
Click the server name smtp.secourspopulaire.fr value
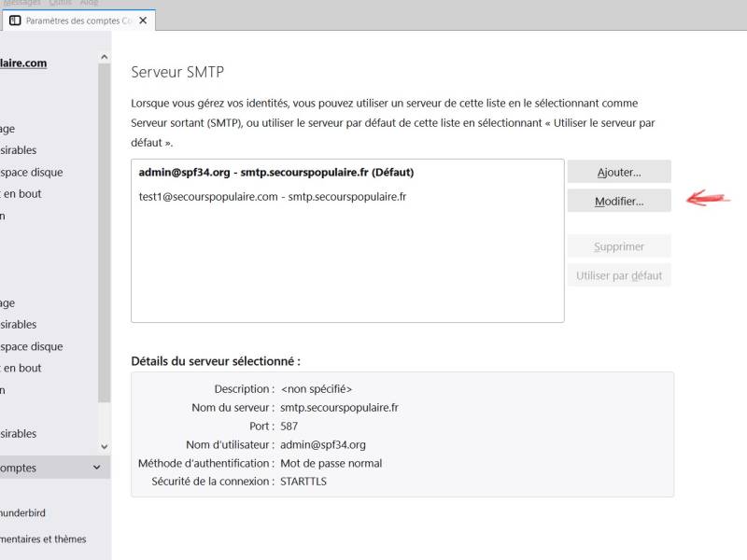click(x=339, y=408)
